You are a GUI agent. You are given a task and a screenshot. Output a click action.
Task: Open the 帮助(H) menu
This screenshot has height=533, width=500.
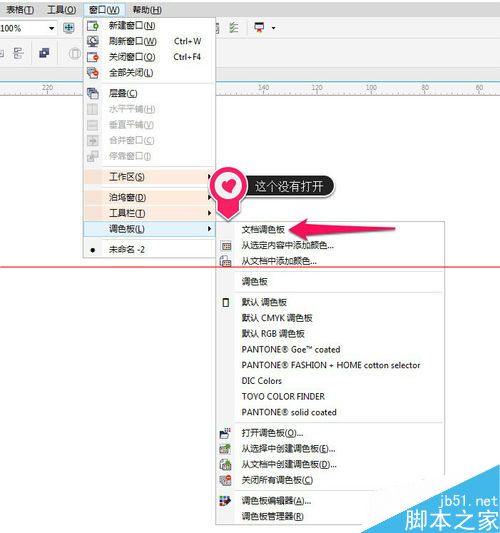point(147,10)
